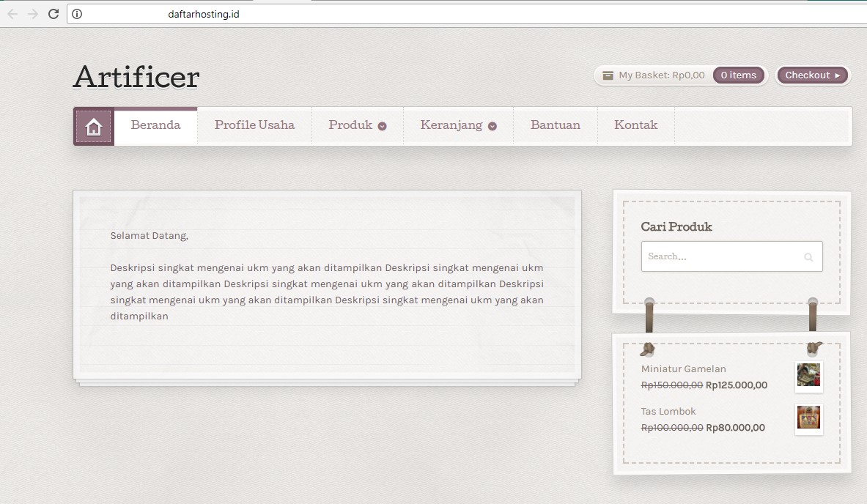Click the browser back arrow

point(12,14)
